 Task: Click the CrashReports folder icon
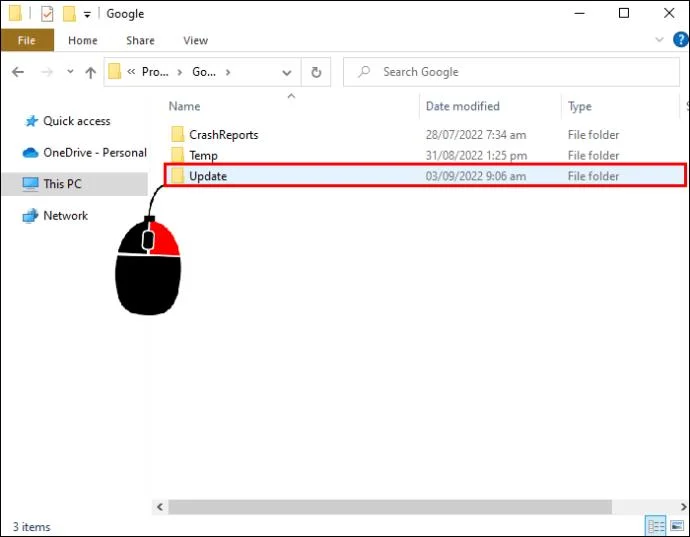(177, 134)
